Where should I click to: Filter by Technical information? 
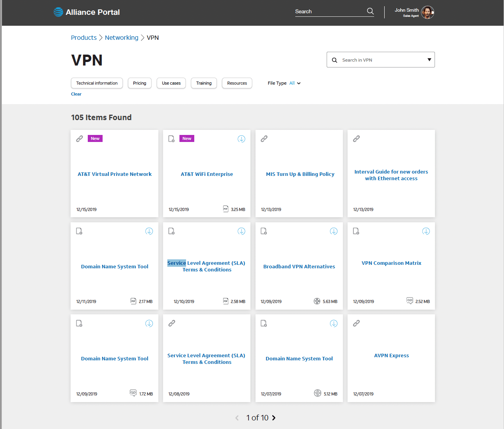(x=97, y=83)
